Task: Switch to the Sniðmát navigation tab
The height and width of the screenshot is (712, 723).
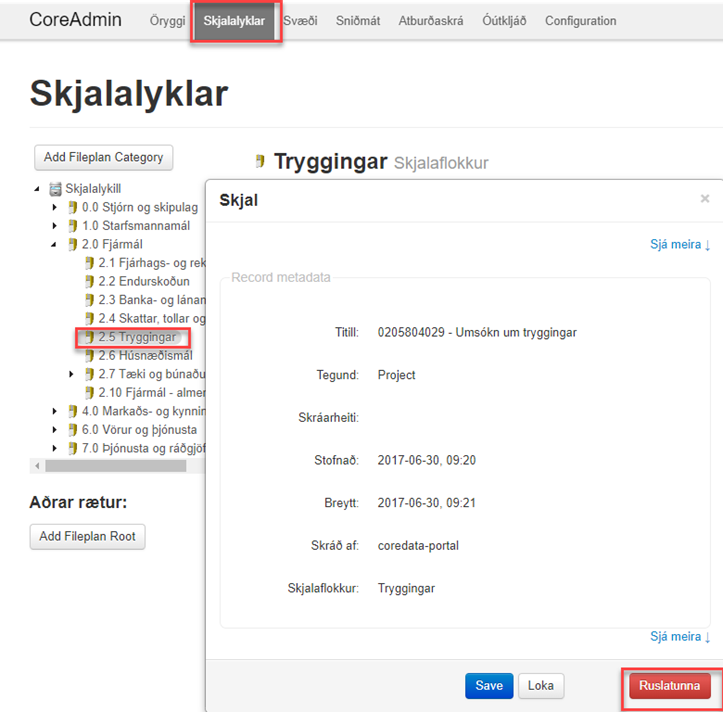Action: [357, 21]
